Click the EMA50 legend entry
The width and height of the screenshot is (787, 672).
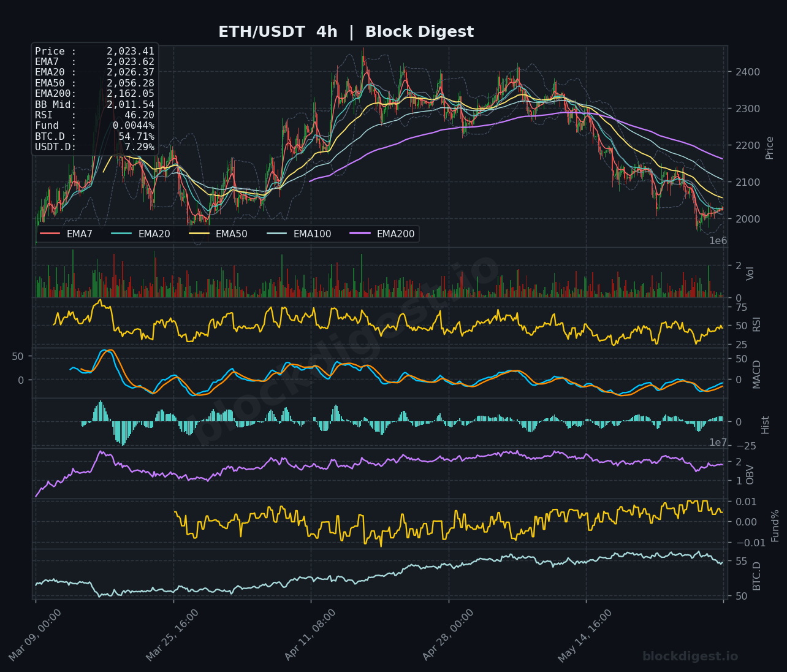click(x=218, y=234)
